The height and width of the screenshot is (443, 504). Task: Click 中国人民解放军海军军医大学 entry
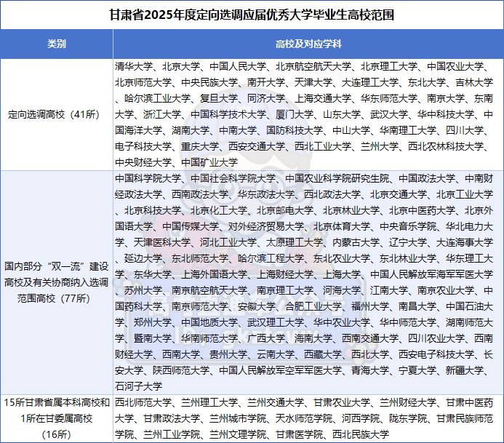tap(432, 274)
